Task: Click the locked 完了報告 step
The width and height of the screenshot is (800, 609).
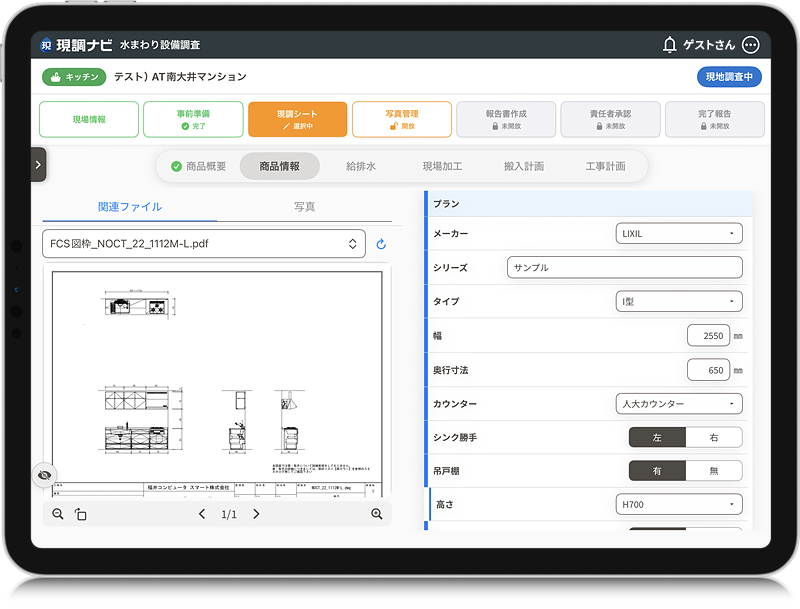Action: click(x=715, y=119)
